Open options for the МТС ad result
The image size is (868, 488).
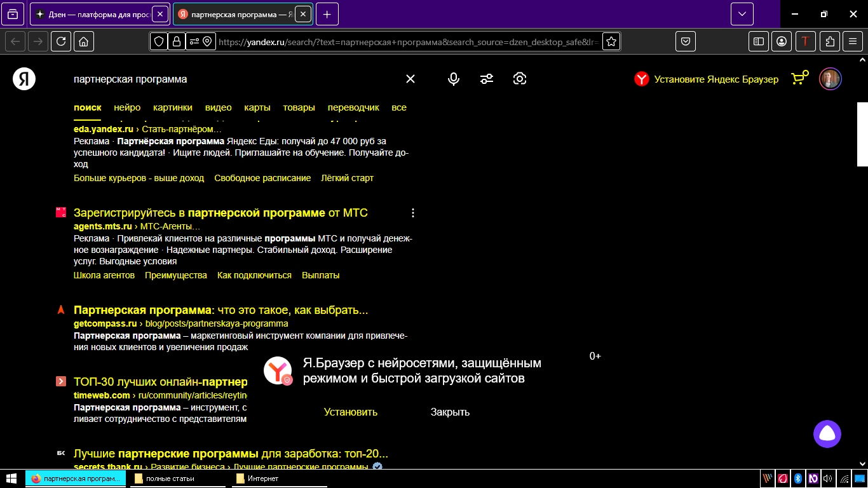click(413, 213)
